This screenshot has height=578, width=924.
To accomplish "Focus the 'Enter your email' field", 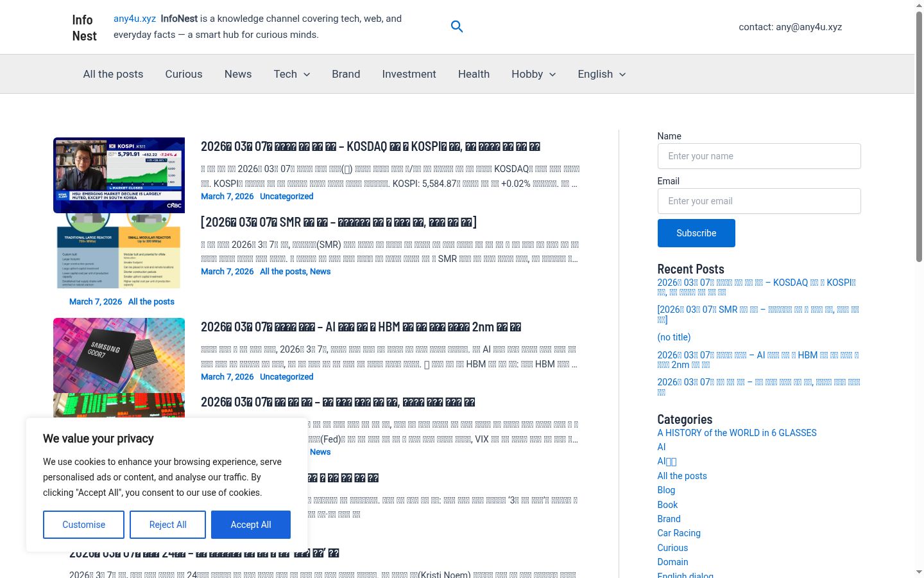I will click(x=759, y=201).
